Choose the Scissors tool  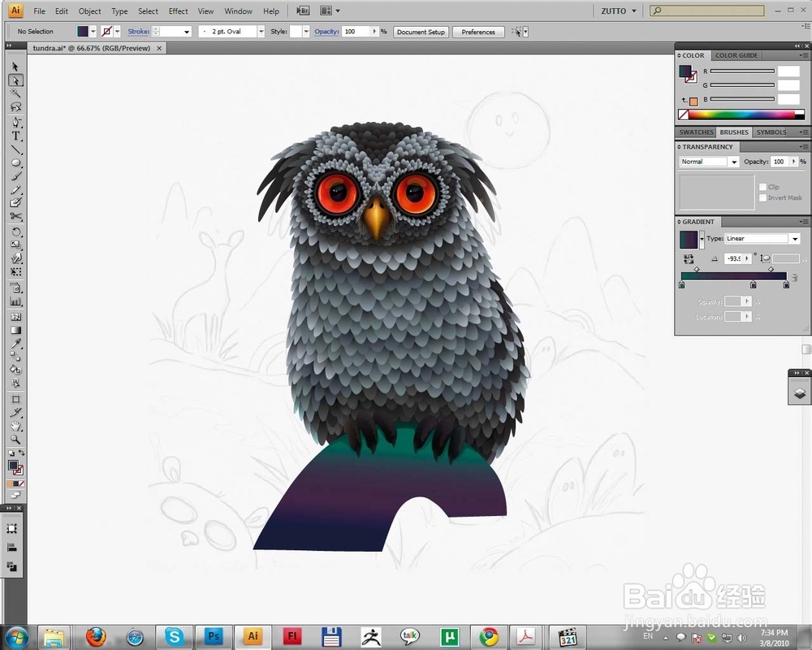[x=15, y=217]
